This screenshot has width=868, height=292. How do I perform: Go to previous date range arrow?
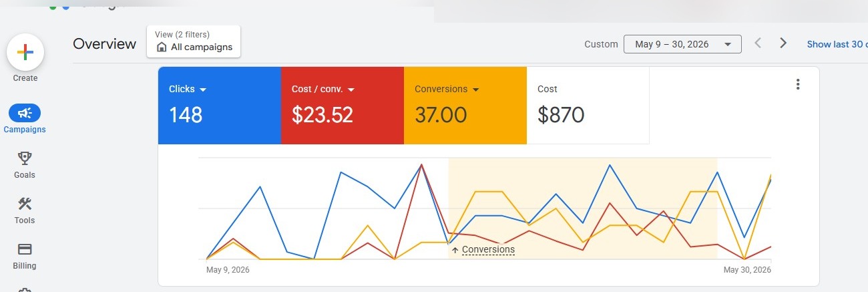(x=758, y=43)
